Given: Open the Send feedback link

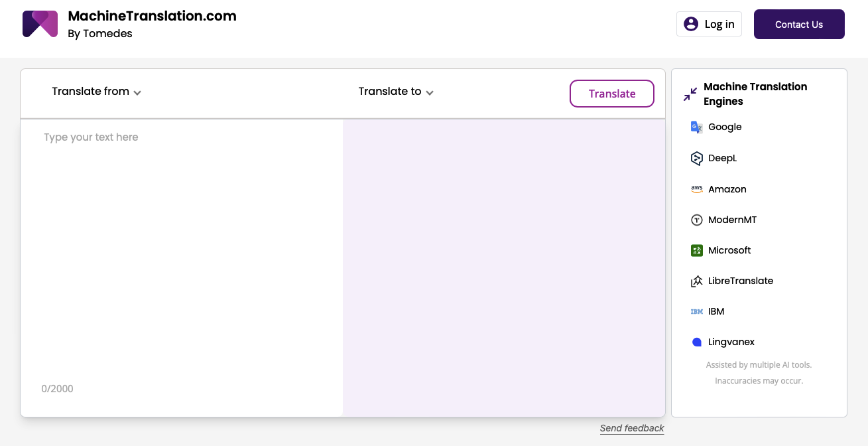Looking at the screenshot, I should pos(631,428).
